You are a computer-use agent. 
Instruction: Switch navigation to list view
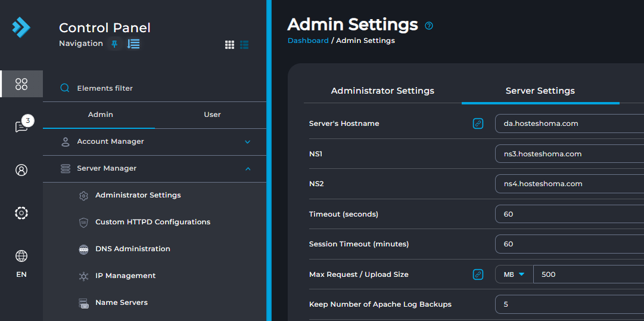click(244, 45)
